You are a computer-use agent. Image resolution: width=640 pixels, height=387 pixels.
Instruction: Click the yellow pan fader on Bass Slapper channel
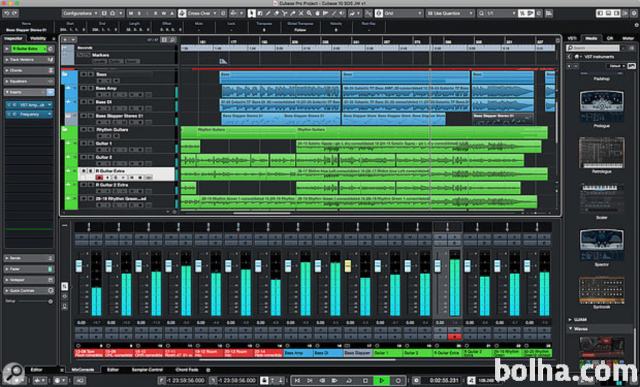348,266
